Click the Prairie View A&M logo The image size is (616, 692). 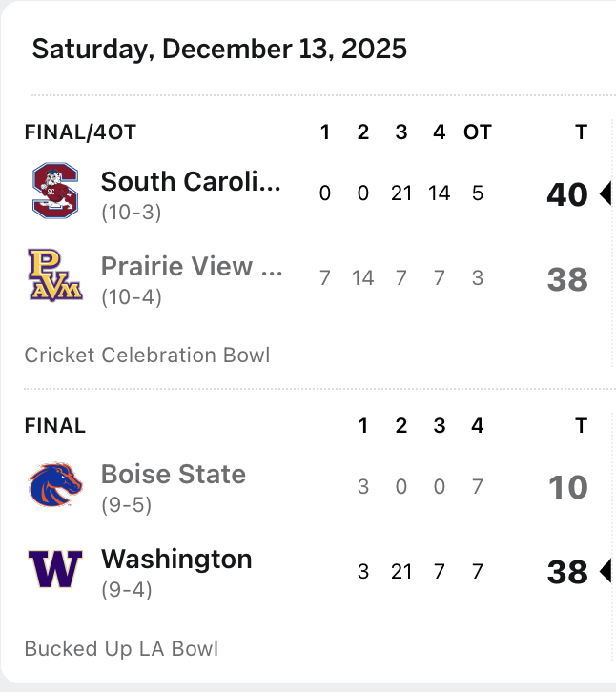(55, 275)
